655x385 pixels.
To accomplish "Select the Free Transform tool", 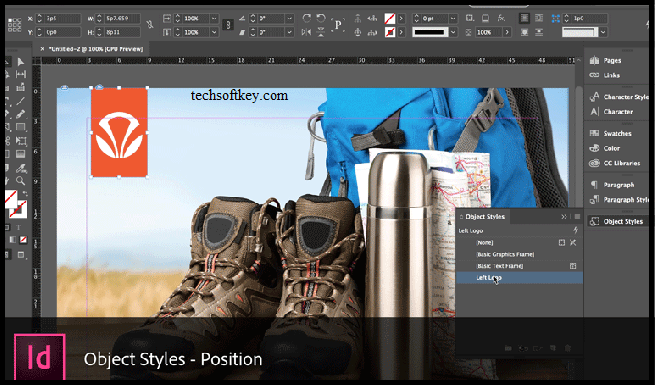I will coord(20,141).
